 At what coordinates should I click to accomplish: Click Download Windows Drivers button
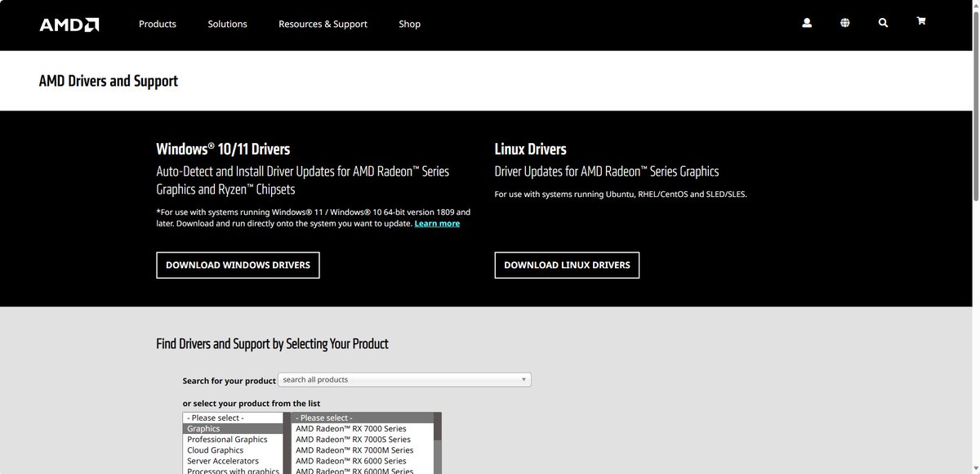238,265
